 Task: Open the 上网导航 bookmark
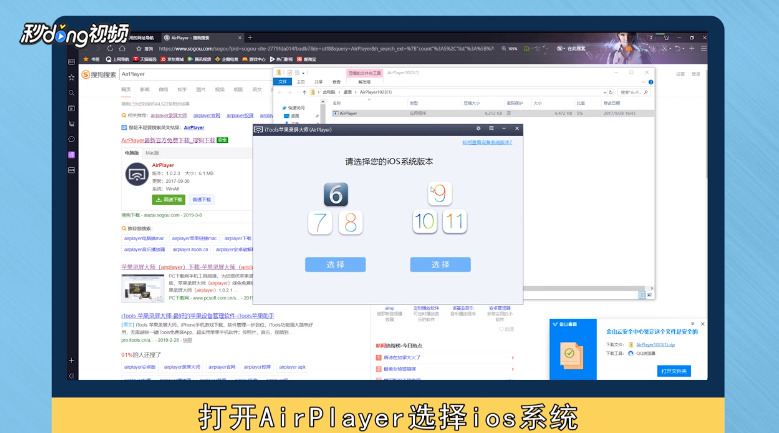(117, 59)
